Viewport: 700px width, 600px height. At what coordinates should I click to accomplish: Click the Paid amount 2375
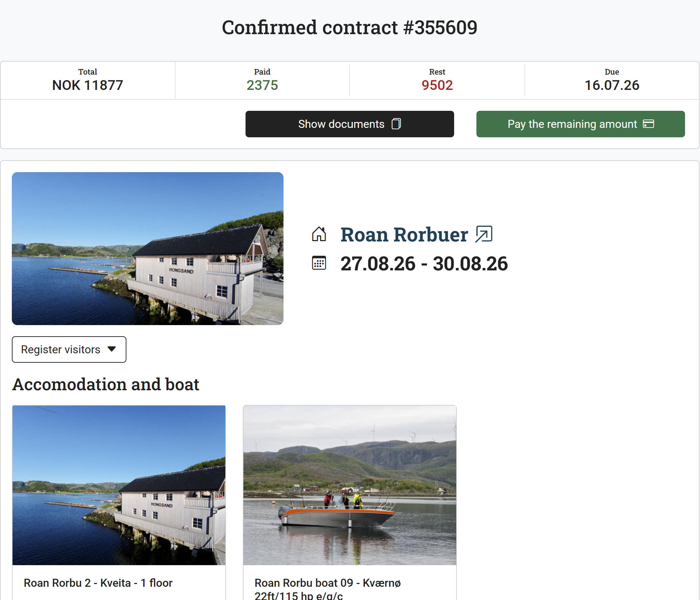[262, 85]
